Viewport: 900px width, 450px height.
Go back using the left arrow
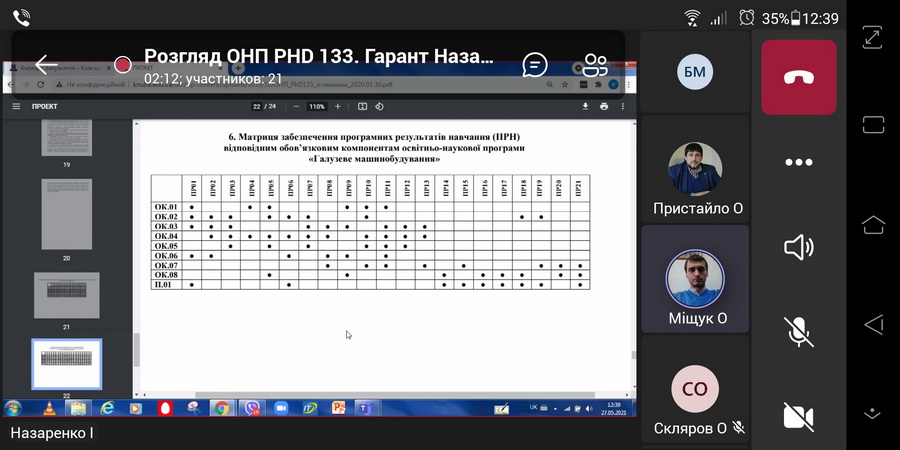point(46,65)
